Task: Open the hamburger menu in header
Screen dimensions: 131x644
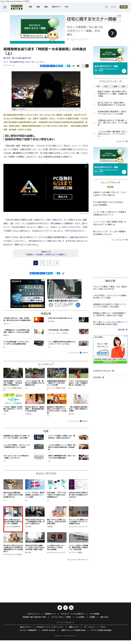Action: (x=5, y=7)
